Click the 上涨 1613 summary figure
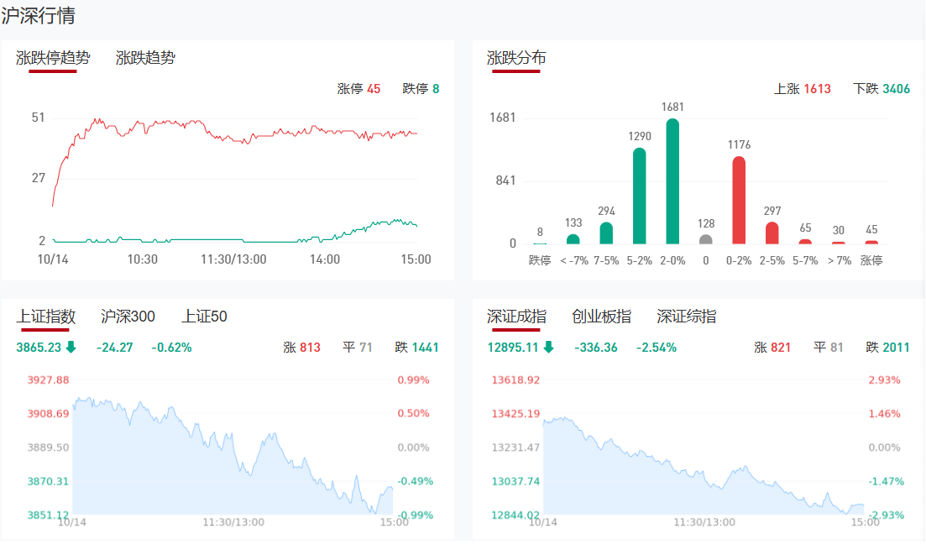This screenshot has width=926, height=560. [817, 89]
